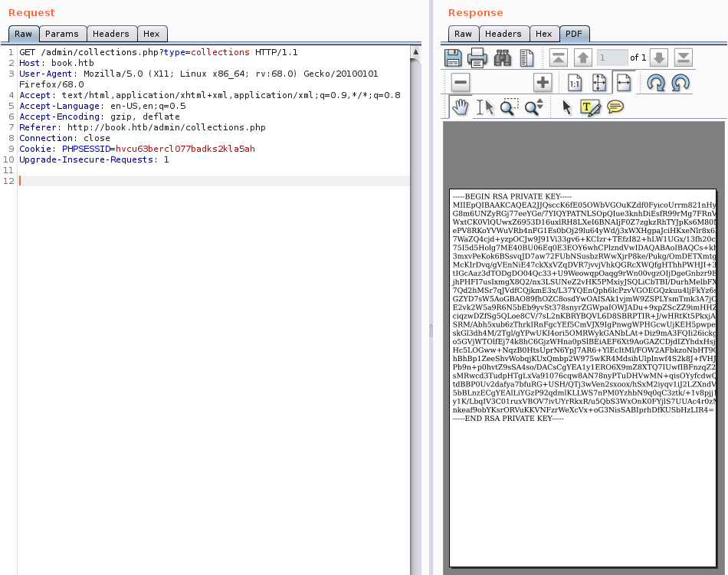This screenshot has width=728, height=575.
Task: Click the Connection: close header line
Action: tap(64, 138)
